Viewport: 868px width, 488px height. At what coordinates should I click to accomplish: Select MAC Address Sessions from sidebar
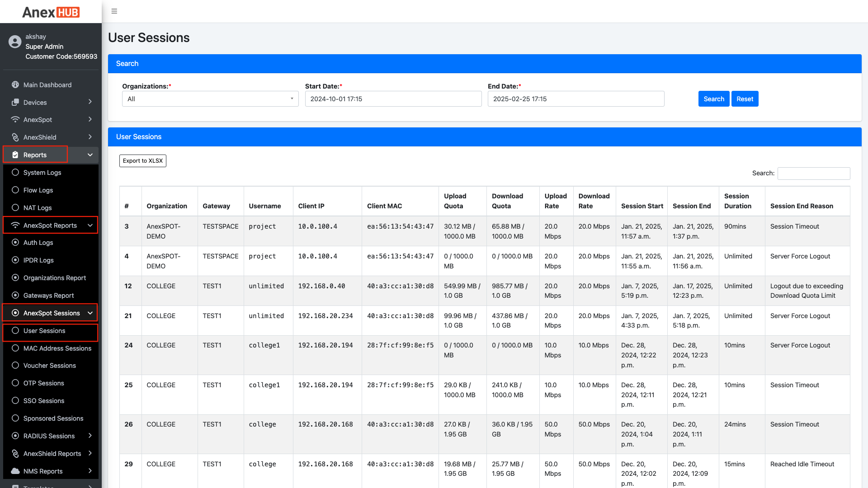[57, 348]
